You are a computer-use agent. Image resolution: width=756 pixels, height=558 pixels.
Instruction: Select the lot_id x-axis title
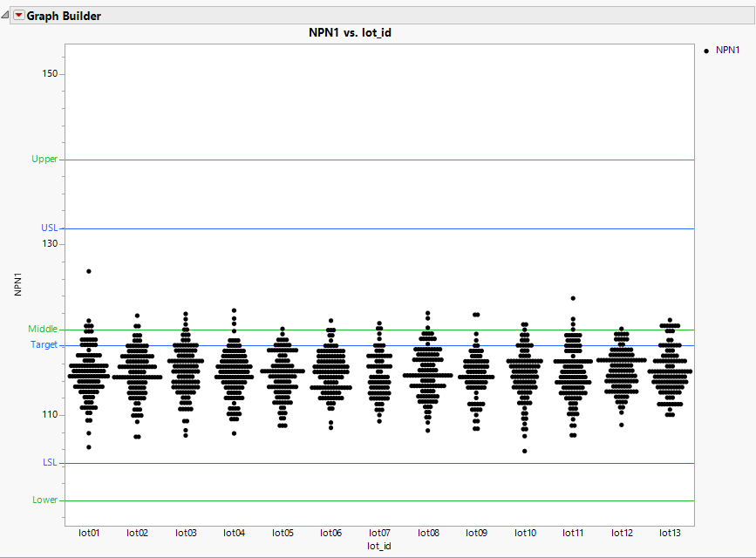pos(379,546)
